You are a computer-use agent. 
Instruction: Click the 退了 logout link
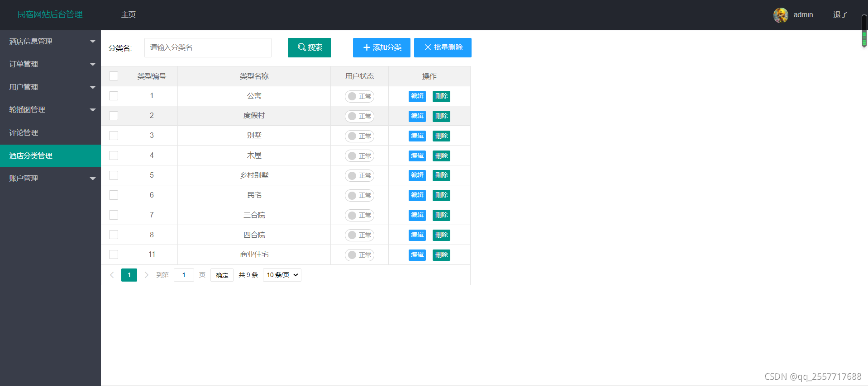(840, 15)
